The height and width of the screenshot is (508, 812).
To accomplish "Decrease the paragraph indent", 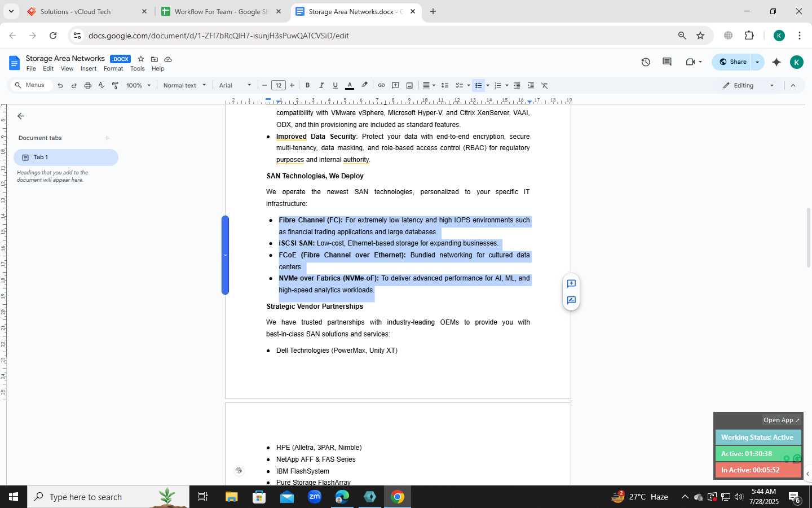I will tap(517, 85).
